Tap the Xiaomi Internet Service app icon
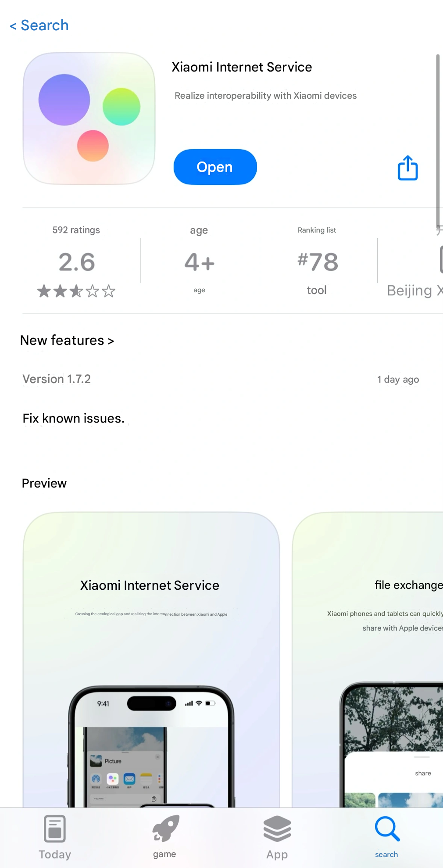This screenshot has width=443, height=868. 89,118
